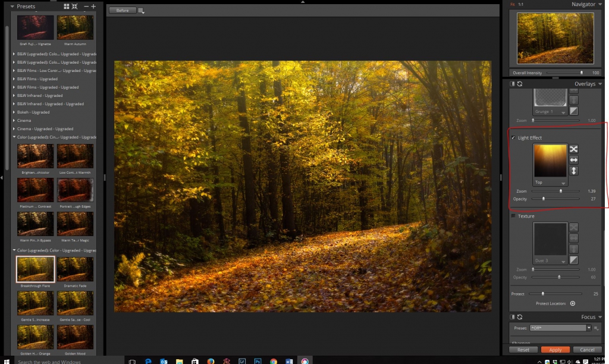609x364 pixels.
Task: Toggle Focus panel before/after preview
Action: tap(512, 317)
